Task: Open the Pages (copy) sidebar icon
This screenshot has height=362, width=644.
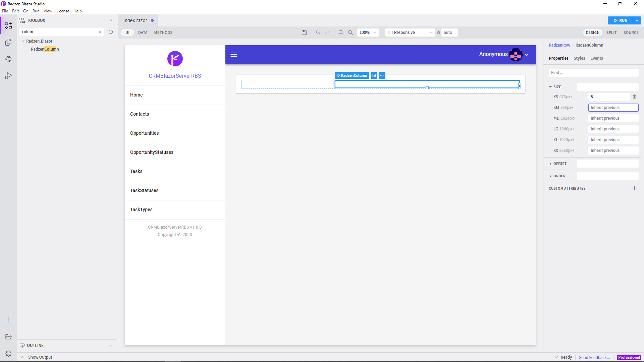Action: point(8,42)
